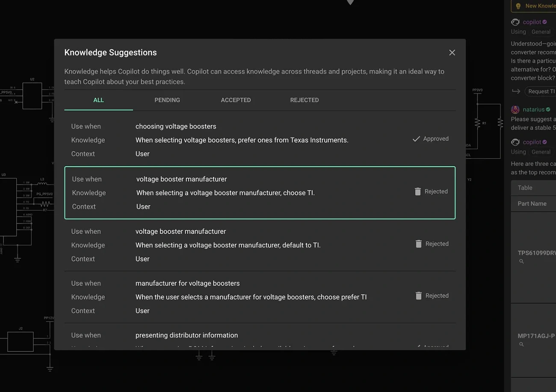The width and height of the screenshot is (556, 392).
Task: Click the magnifier icon under MP171AGJ-P
Action: [521, 344]
